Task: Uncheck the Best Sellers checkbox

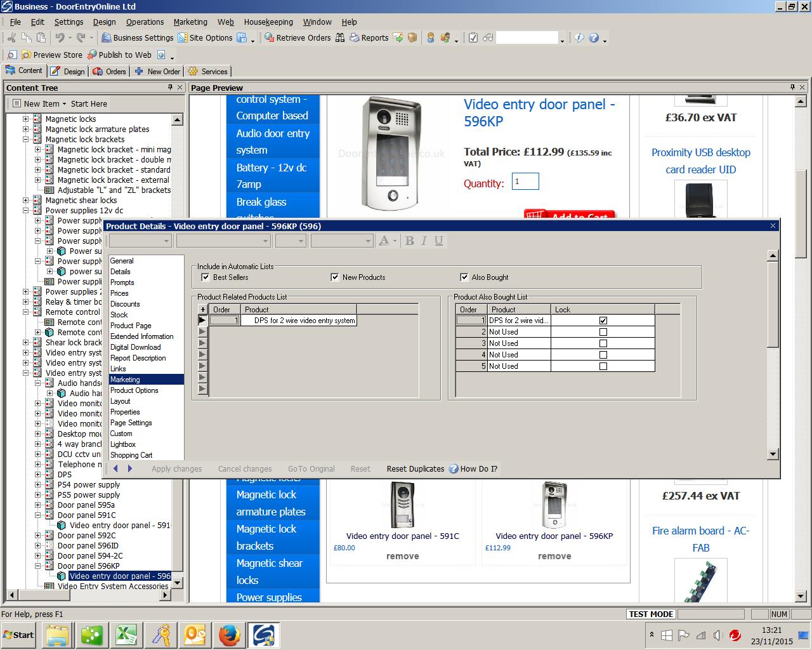Action: (x=205, y=277)
